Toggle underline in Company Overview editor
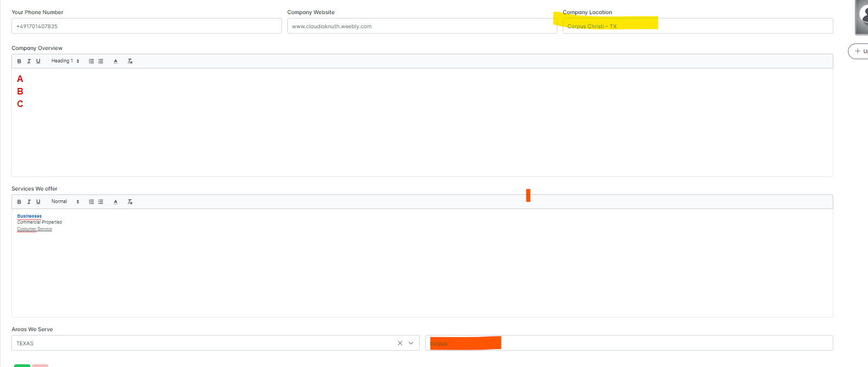Viewport: 868px width, 367px height. click(x=38, y=61)
